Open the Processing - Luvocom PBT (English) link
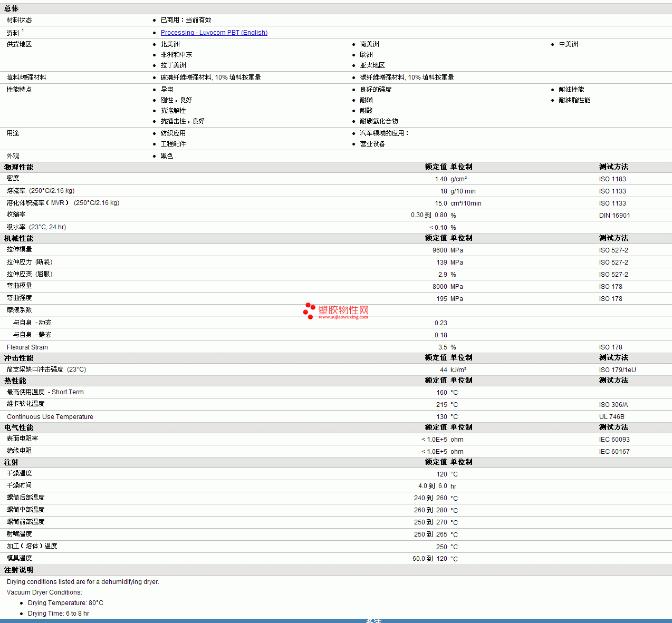The width and height of the screenshot is (672, 623). point(214,33)
